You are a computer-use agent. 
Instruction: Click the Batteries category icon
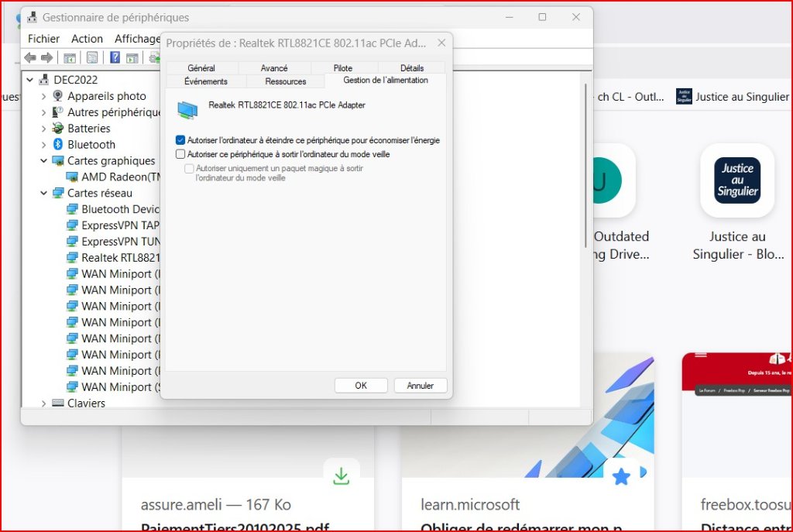point(57,129)
